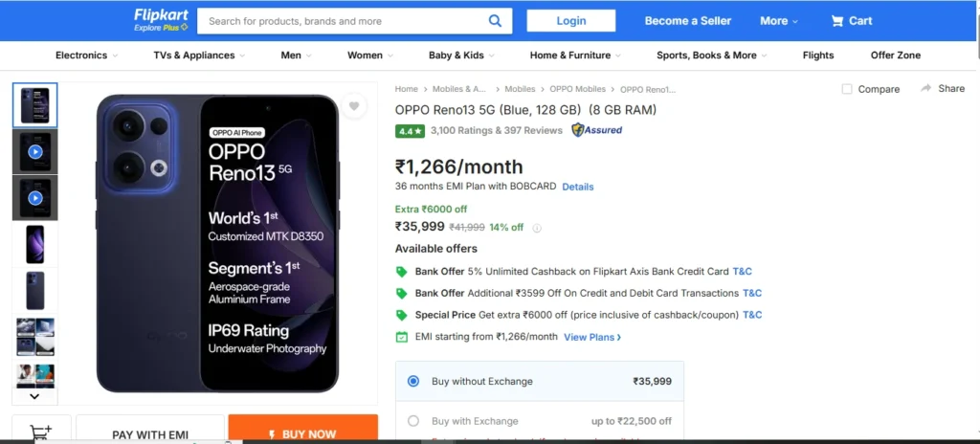This screenshot has width=980, height=444.
Task: Click the add to cart icon button
Action: coord(41,431)
